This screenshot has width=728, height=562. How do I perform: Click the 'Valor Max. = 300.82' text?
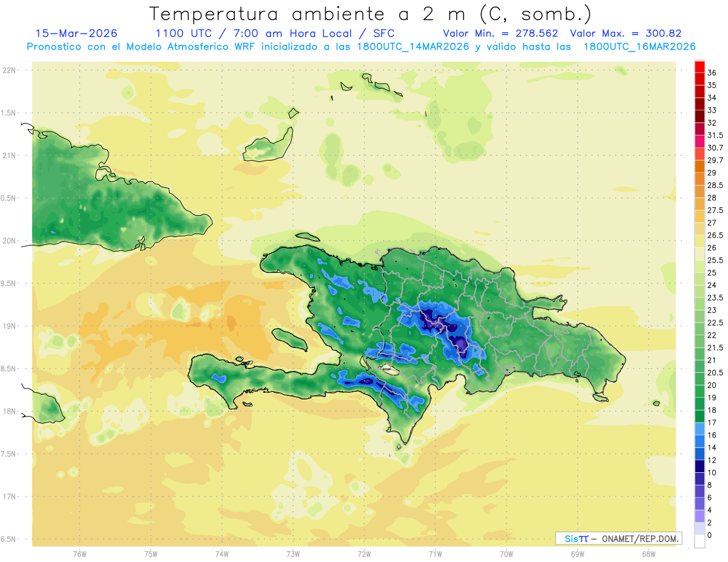click(x=627, y=33)
